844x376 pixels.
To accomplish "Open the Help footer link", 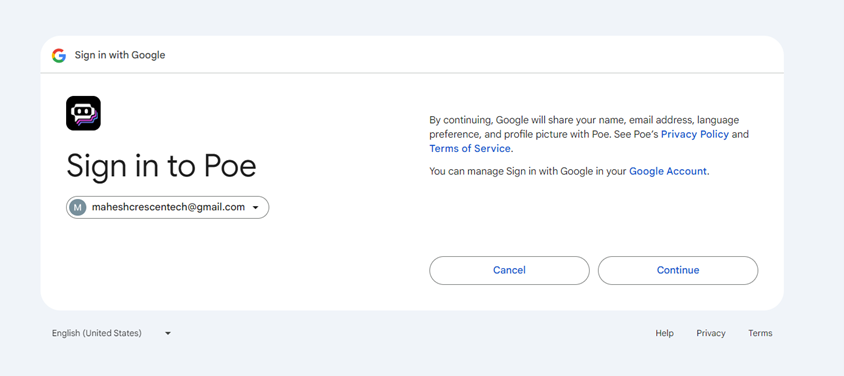I will point(664,334).
